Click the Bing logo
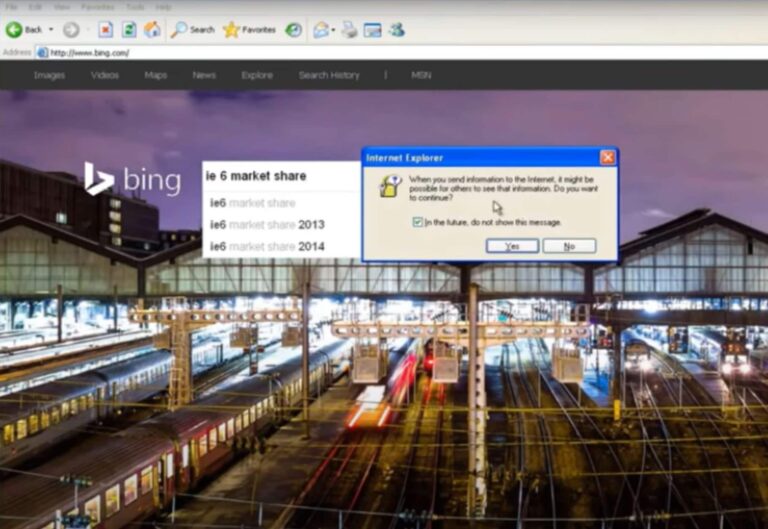The height and width of the screenshot is (529, 768). click(132, 180)
